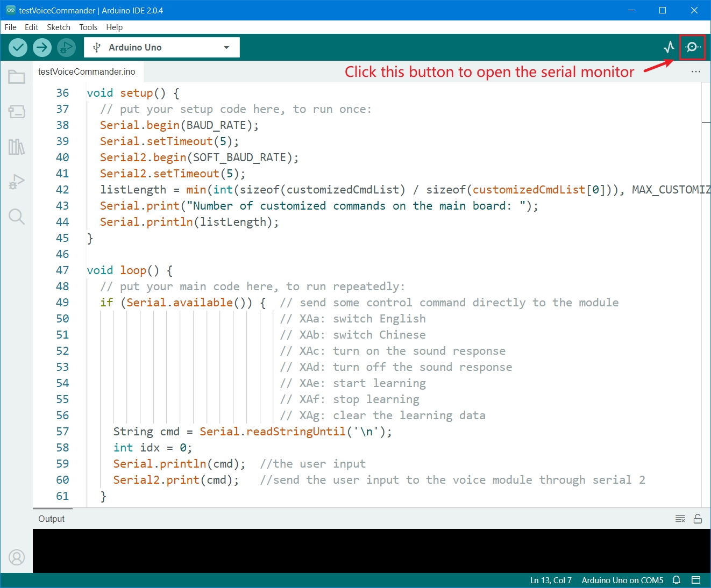Open the Sketchbook folder panel
Viewport: 711px width, 588px height.
pos(17,77)
